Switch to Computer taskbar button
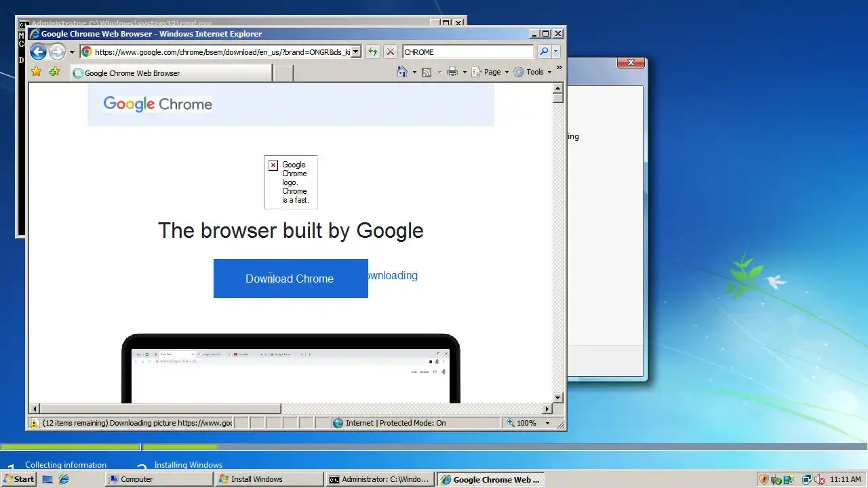Viewport: 868px width, 488px height. pos(159,479)
